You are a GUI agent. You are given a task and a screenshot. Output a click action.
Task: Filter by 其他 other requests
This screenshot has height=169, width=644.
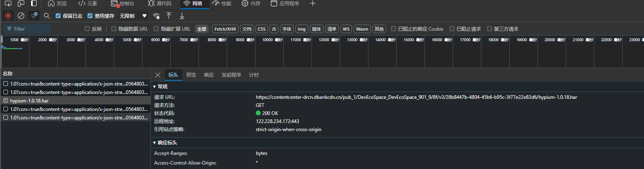(x=379, y=29)
